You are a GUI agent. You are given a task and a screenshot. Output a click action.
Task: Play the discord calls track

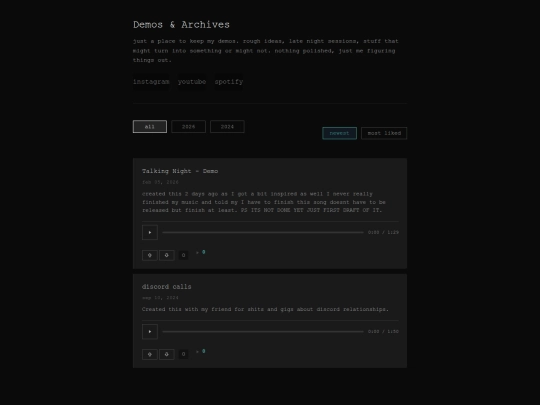[x=150, y=332]
